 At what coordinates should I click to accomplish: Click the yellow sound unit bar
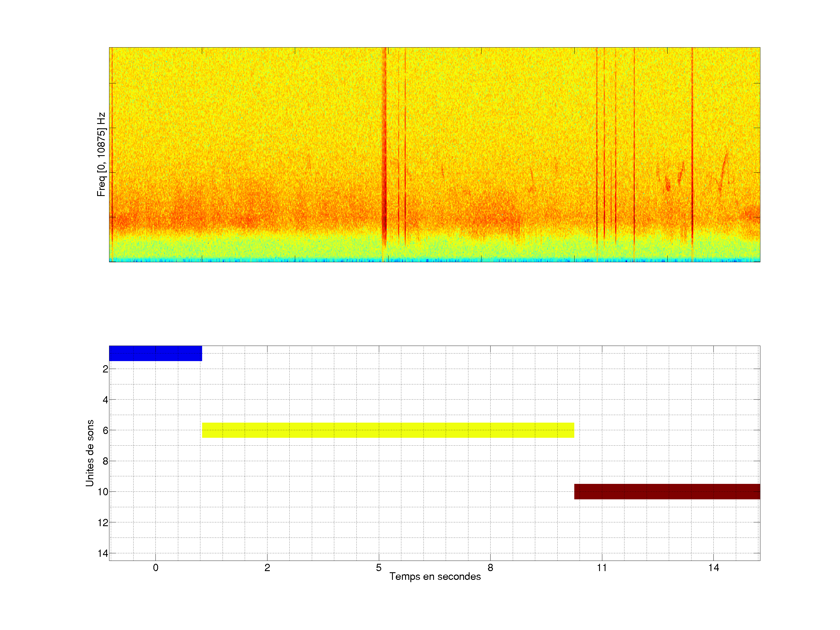tap(388, 430)
